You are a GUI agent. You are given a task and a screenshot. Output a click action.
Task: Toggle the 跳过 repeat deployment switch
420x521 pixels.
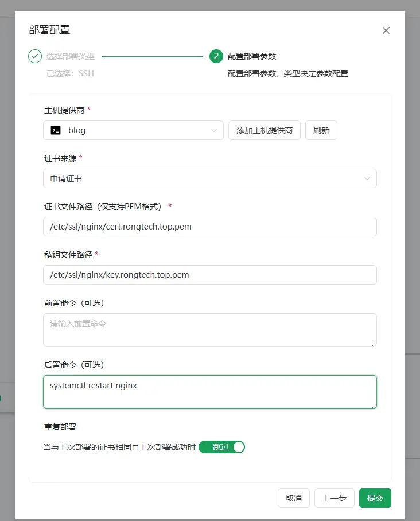tap(221, 447)
